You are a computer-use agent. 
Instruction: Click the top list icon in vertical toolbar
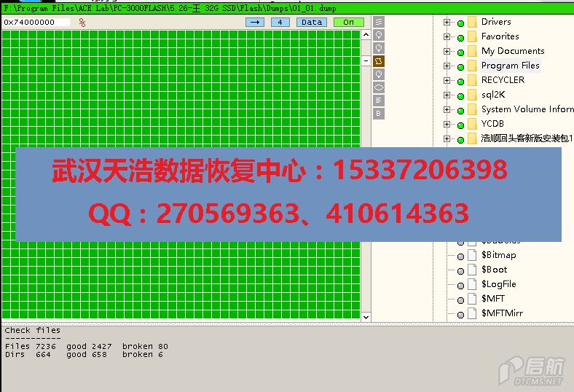tap(379, 22)
